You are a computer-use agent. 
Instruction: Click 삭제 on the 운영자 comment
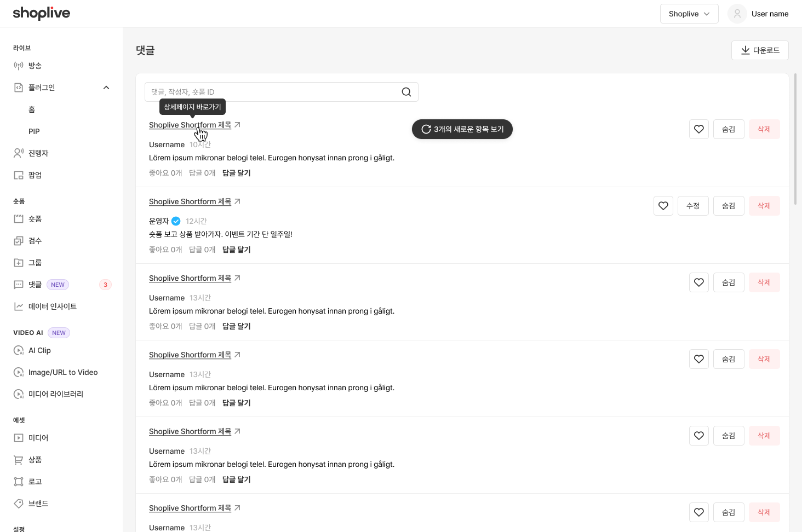tap(764, 206)
